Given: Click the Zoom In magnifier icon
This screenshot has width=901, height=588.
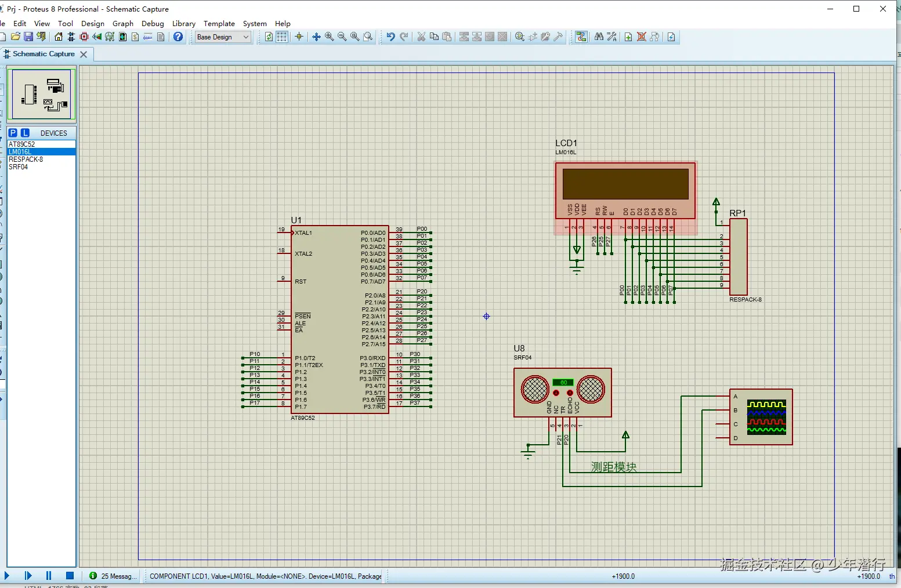Looking at the screenshot, I should pos(329,37).
